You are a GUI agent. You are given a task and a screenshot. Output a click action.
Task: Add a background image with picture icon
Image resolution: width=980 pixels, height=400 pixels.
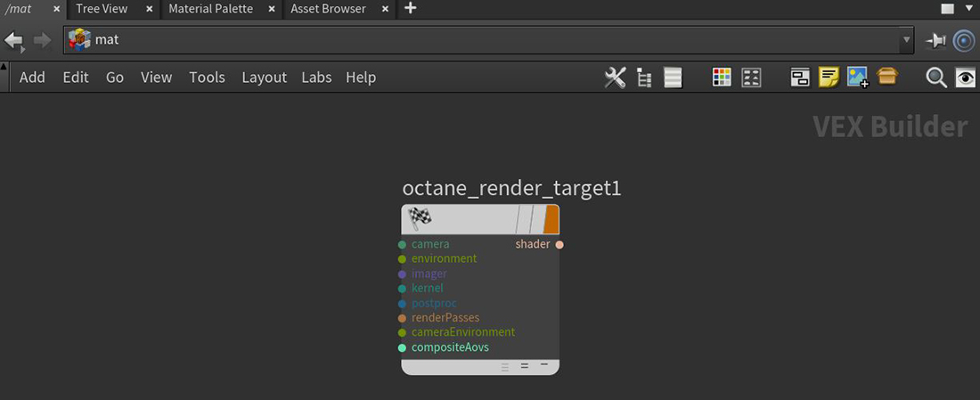pos(858,78)
